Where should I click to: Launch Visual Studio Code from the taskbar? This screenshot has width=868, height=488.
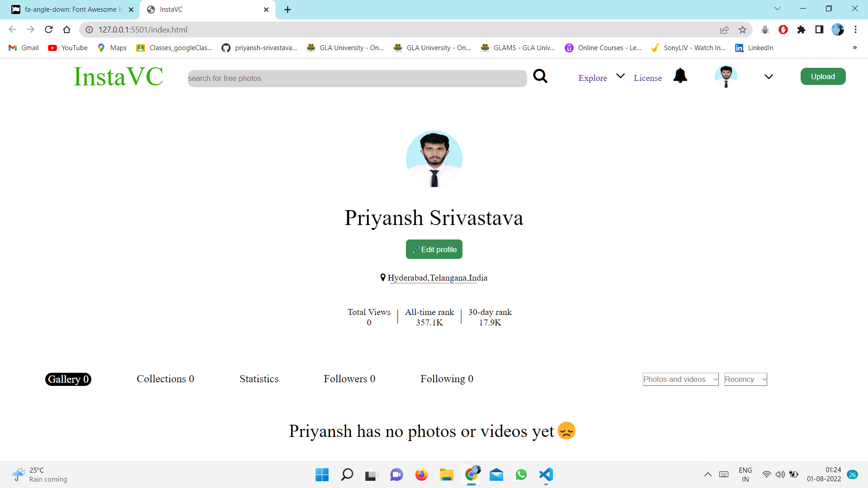(x=546, y=475)
